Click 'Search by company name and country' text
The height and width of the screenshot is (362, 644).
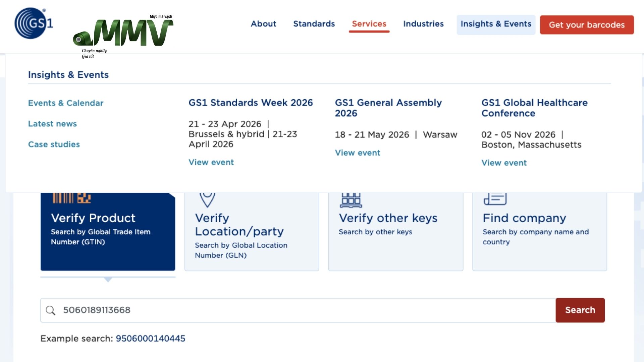[536, 237]
